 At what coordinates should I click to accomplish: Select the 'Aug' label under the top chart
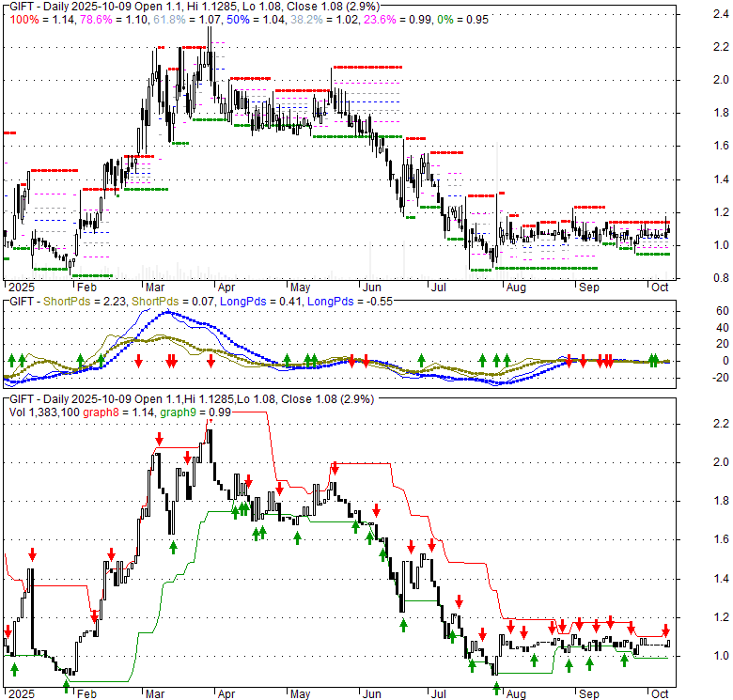pos(516,288)
